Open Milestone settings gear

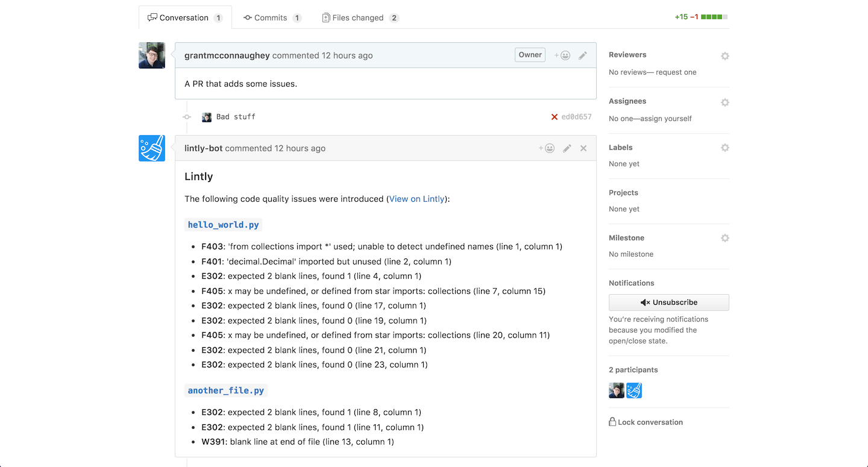[725, 238]
